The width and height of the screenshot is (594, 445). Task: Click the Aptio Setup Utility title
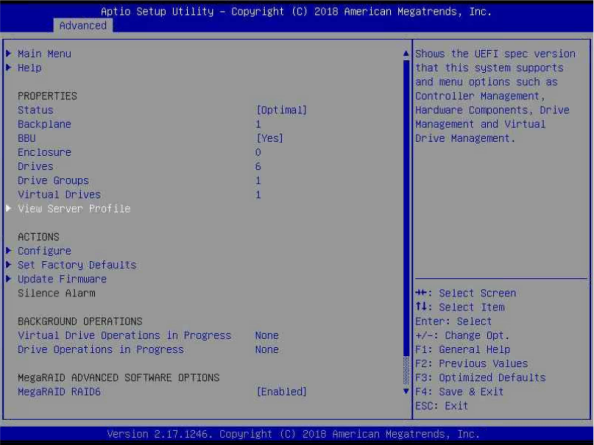(296, 11)
